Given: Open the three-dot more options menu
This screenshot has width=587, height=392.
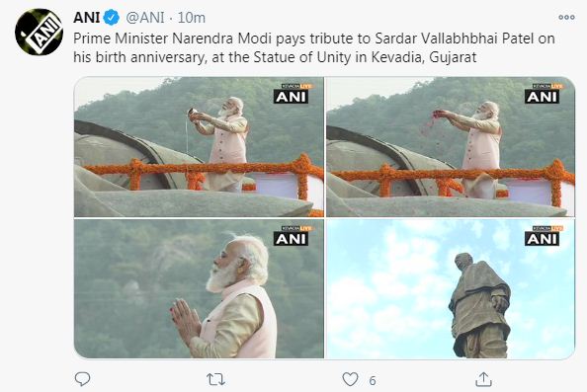Looking at the screenshot, I should point(566,17).
